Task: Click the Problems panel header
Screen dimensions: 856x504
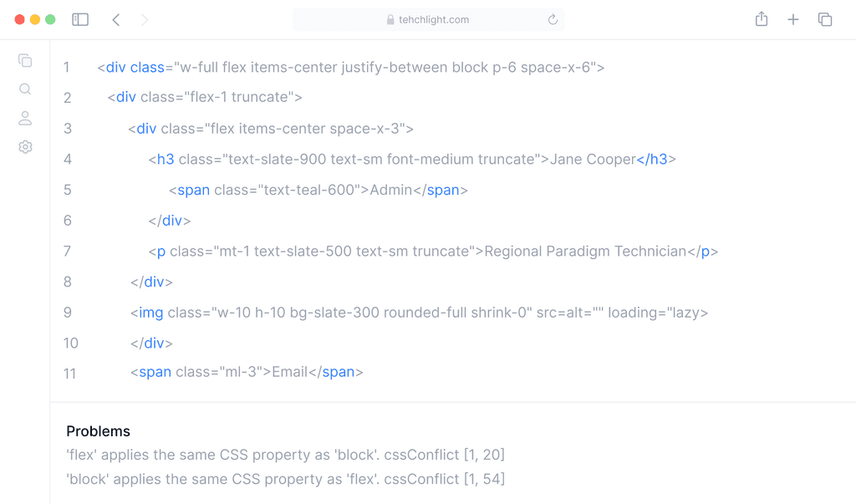Action: point(98,431)
